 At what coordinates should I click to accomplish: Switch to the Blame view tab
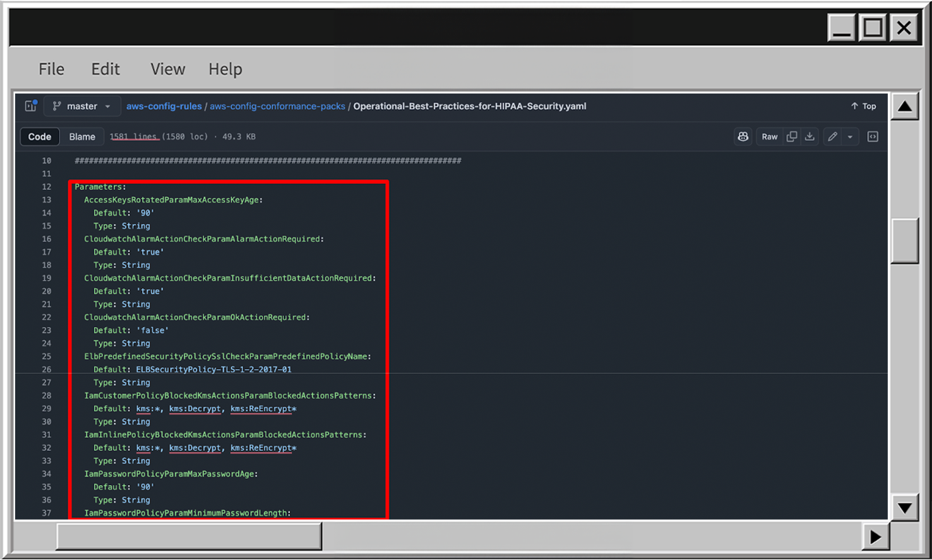[82, 136]
